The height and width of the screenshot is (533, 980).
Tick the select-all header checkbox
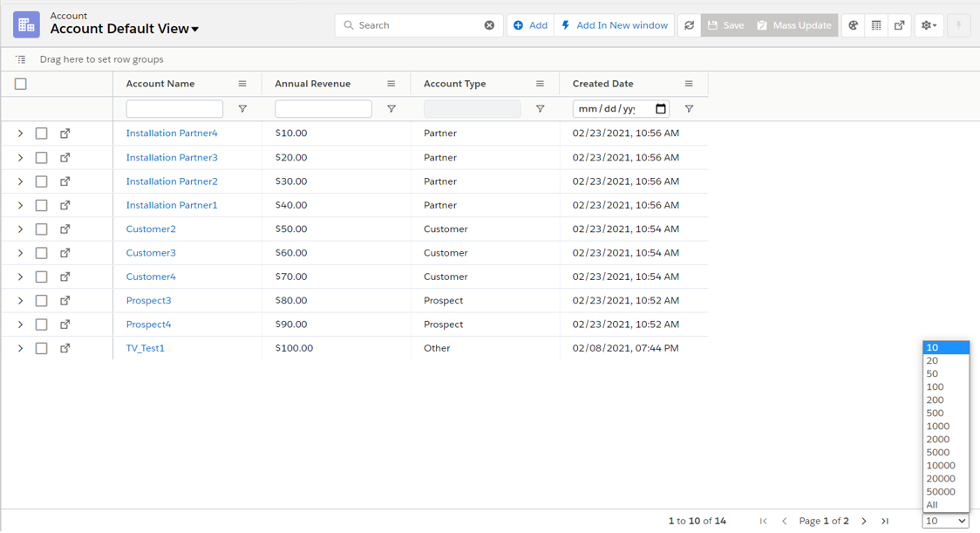click(21, 84)
